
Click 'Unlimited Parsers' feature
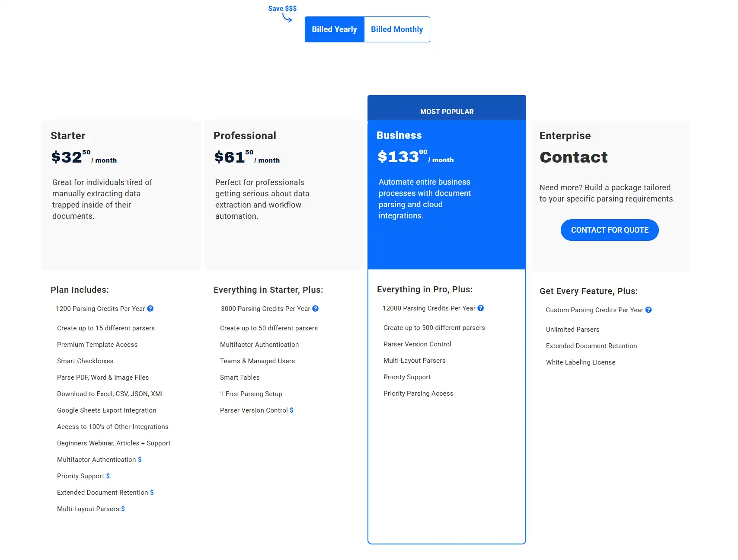573,330
